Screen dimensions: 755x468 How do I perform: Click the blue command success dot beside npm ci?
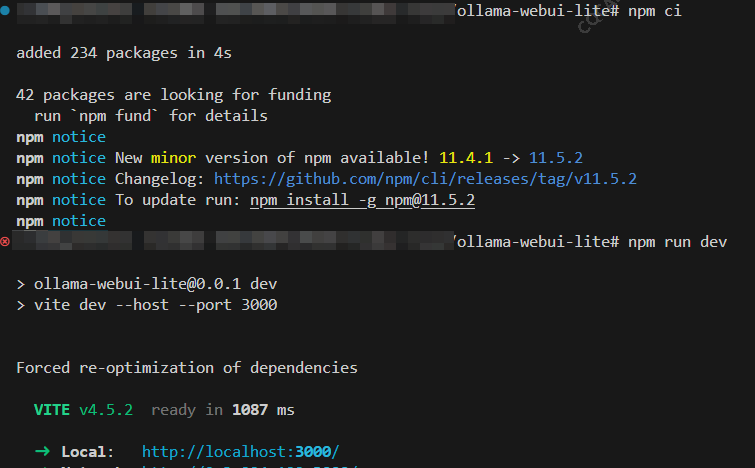(x=5, y=10)
